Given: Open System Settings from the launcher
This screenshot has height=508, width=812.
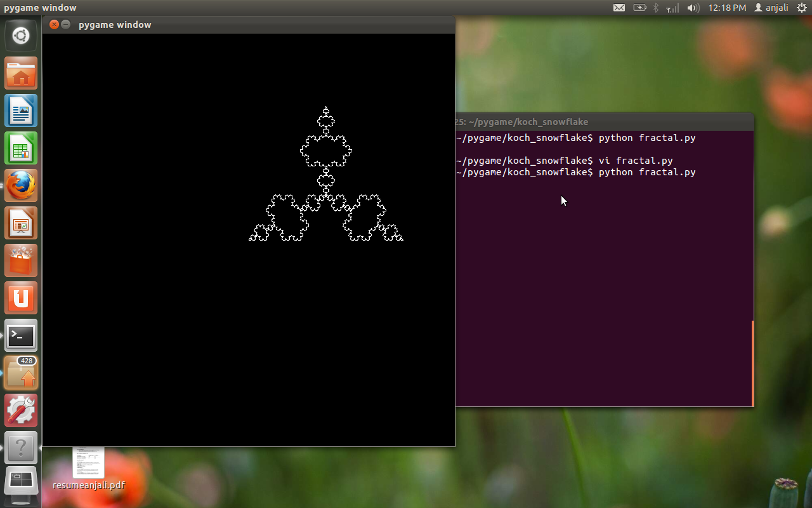Looking at the screenshot, I should tap(20, 410).
